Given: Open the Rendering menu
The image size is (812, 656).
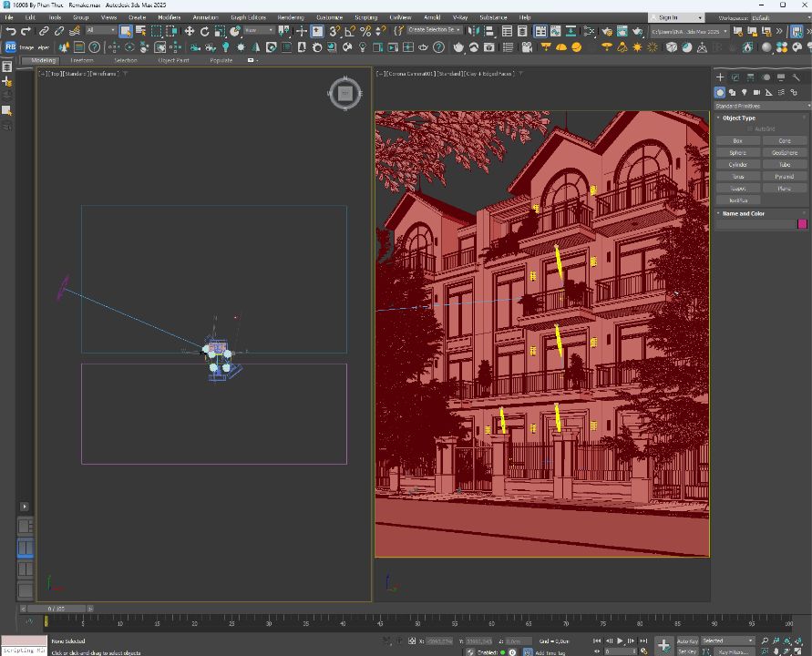Looking at the screenshot, I should tap(290, 17).
